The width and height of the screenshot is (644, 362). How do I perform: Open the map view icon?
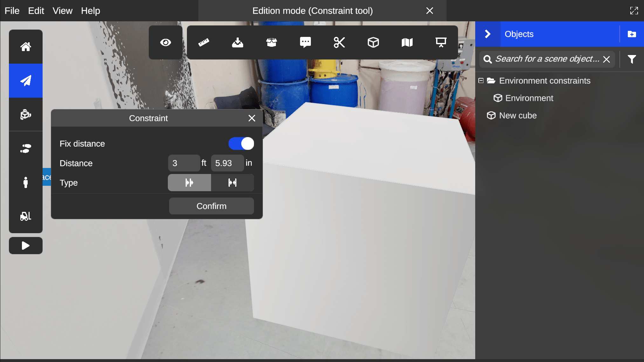[407, 42]
